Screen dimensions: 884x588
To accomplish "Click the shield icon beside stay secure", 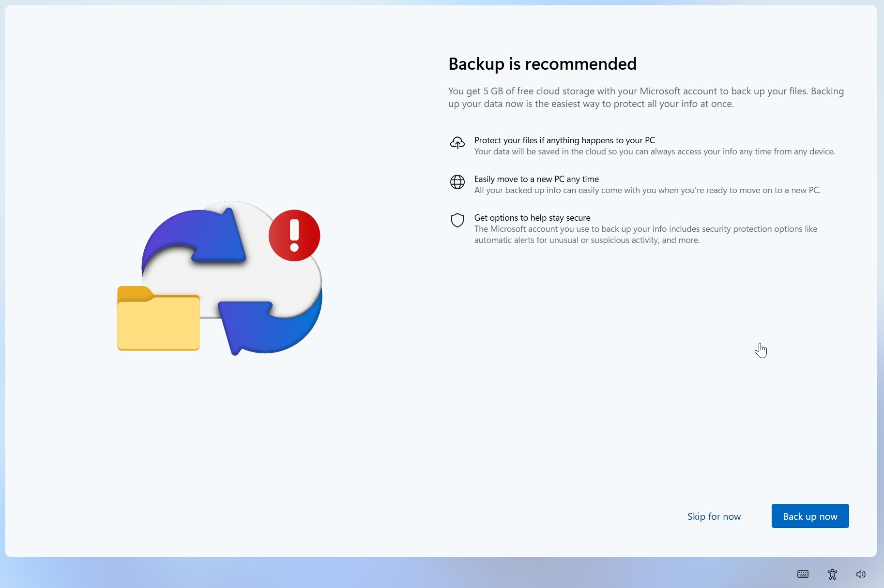I will pos(457,220).
